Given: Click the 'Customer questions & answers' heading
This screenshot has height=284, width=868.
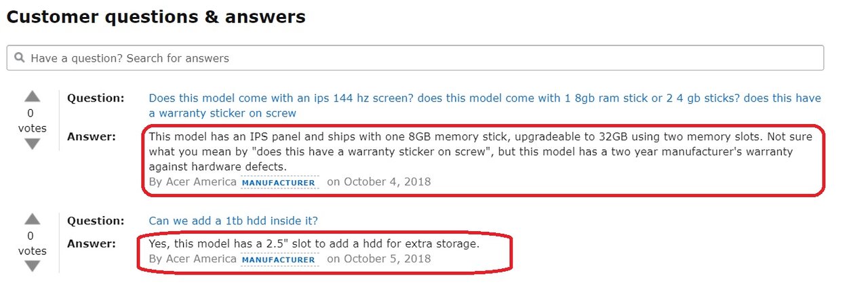Looking at the screenshot, I should 156,17.
